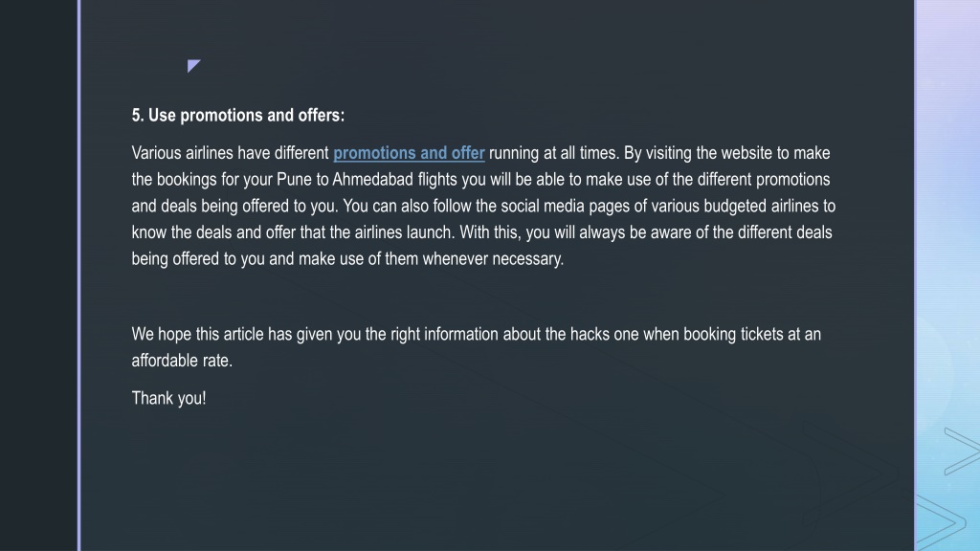Click the purple triangle marker above the heading
The width and height of the screenshot is (980, 551).
tap(193, 66)
